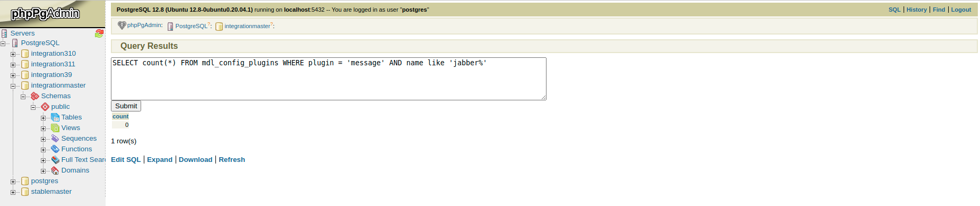Select Servers label in the tree

click(22, 33)
